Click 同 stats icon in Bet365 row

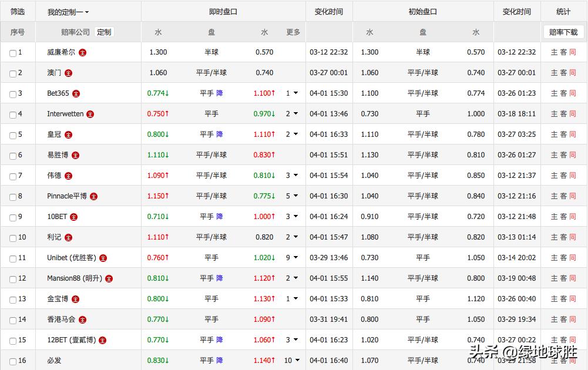click(x=573, y=93)
